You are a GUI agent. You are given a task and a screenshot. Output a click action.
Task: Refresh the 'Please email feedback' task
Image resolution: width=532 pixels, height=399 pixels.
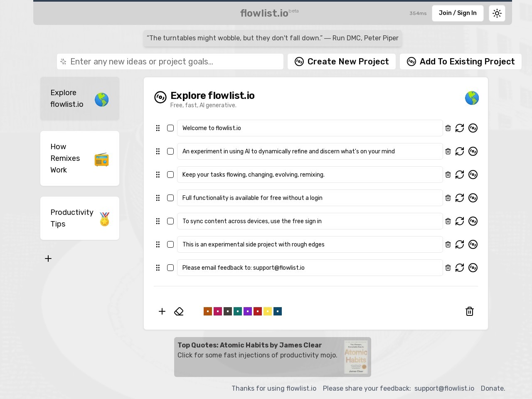[x=460, y=268]
